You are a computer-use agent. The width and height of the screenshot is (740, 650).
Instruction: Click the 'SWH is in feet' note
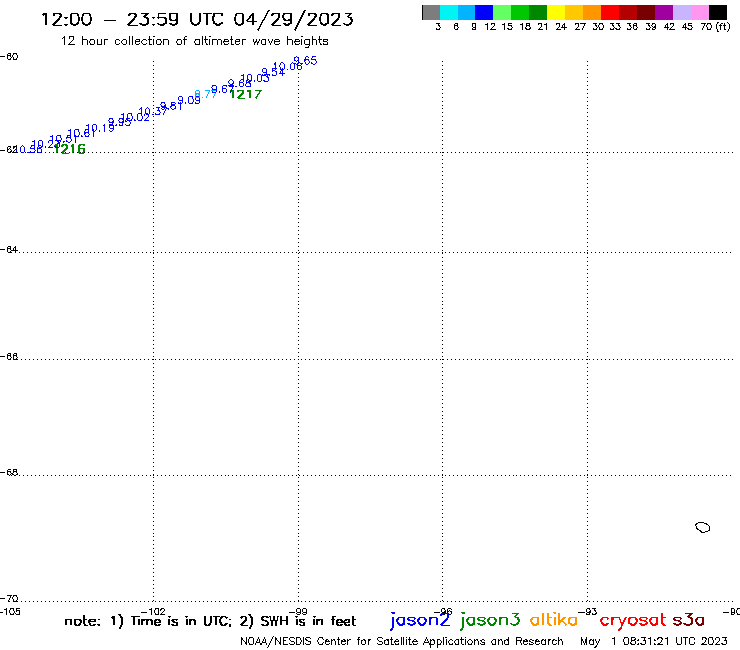tap(308, 621)
